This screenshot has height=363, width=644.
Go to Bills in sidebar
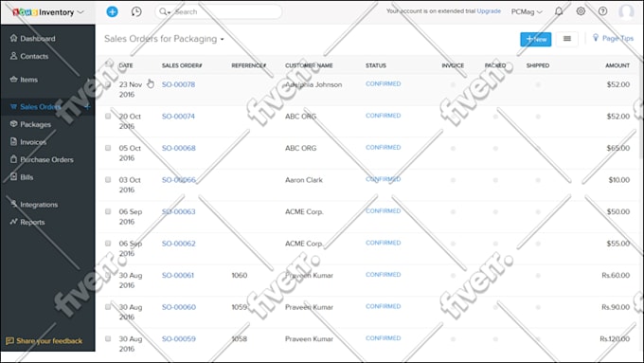tap(27, 177)
